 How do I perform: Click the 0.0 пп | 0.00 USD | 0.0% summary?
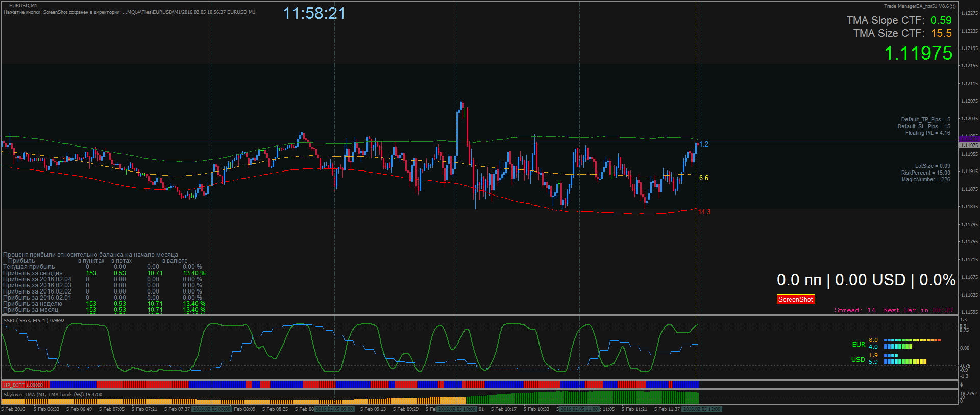click(866, 280)
